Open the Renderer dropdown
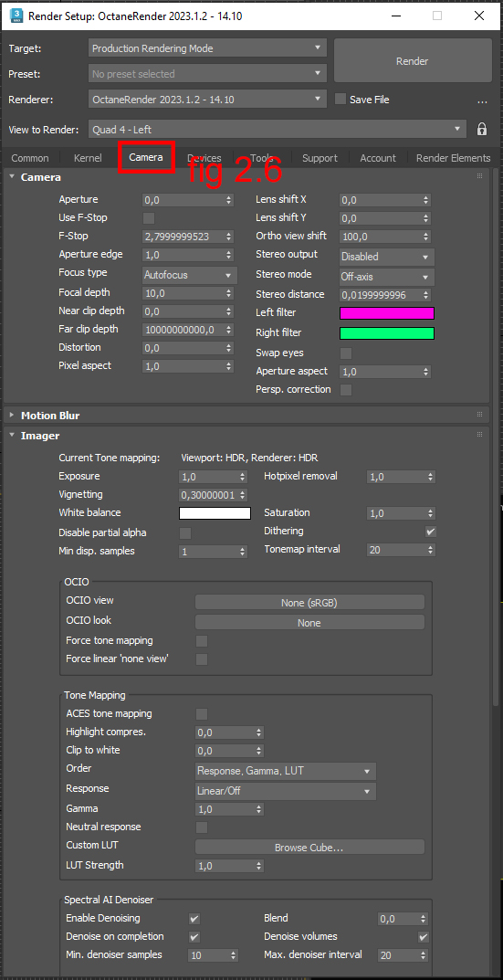This screenshot has height=980, width=503. point(207,99)
